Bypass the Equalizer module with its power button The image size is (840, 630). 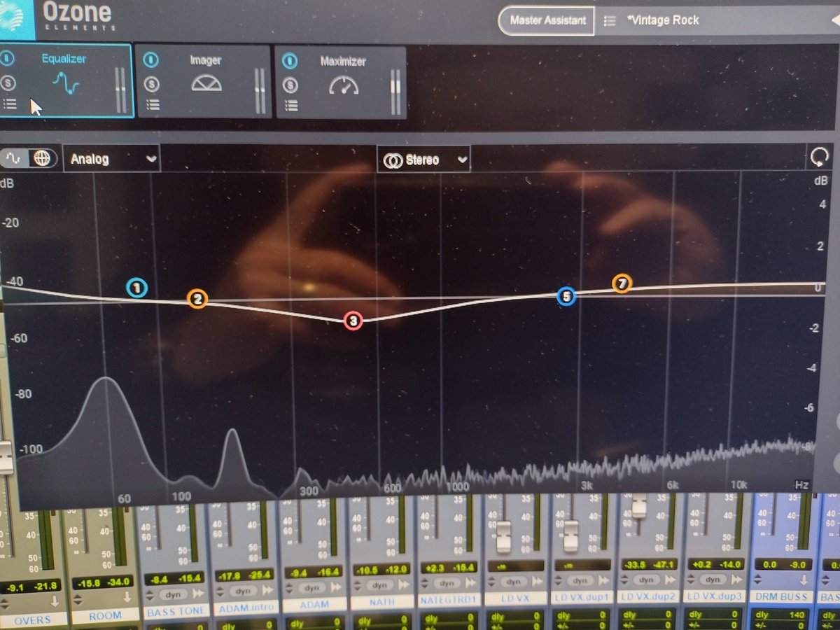click(x=6, y=59)
